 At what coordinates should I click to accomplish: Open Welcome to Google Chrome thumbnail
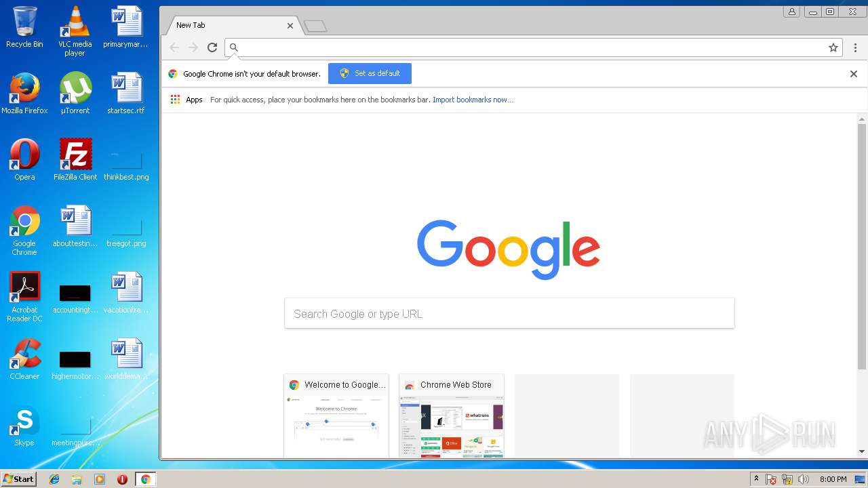pyautogui.click(x=336, y=415)
